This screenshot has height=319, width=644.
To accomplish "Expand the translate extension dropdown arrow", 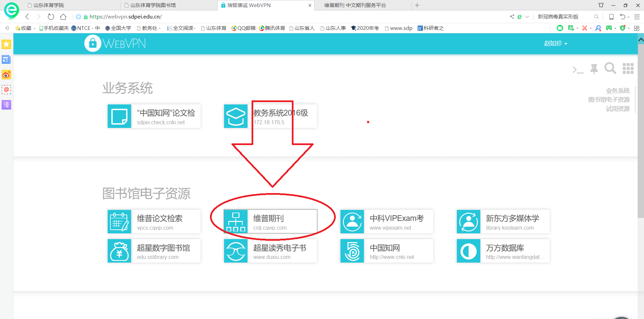I will pos(577,28).
